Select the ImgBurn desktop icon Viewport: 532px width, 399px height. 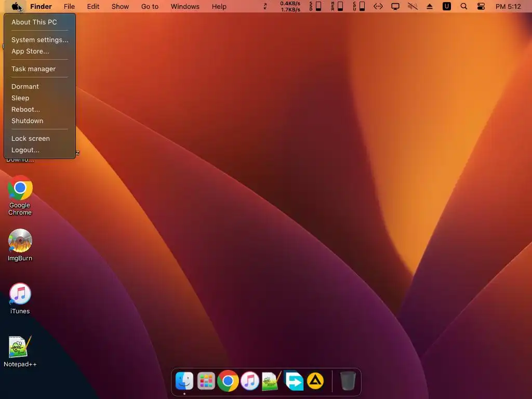pyautogui.click(x=20, y=245)
